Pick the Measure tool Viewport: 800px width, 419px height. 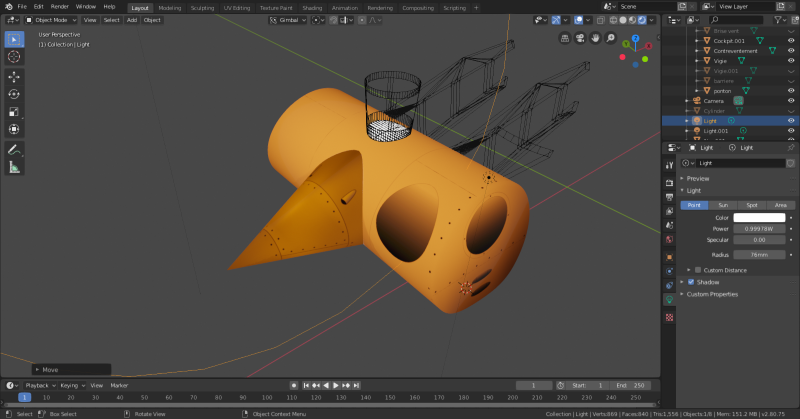[x=14, y=167]
